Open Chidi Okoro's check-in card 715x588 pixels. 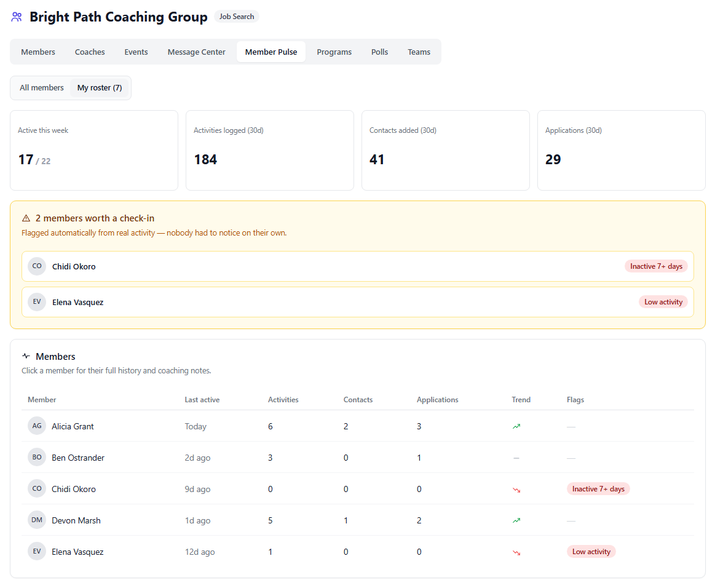coord(358,266)
